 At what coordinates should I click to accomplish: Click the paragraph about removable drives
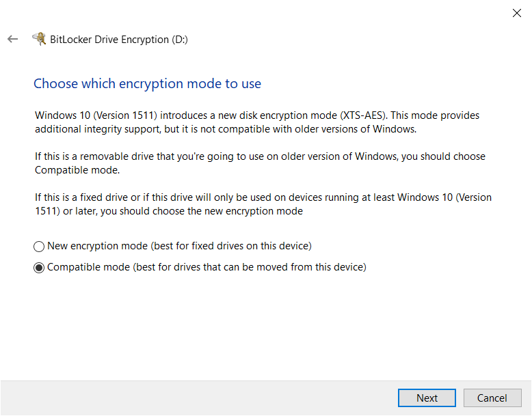(x=260, y=163)
